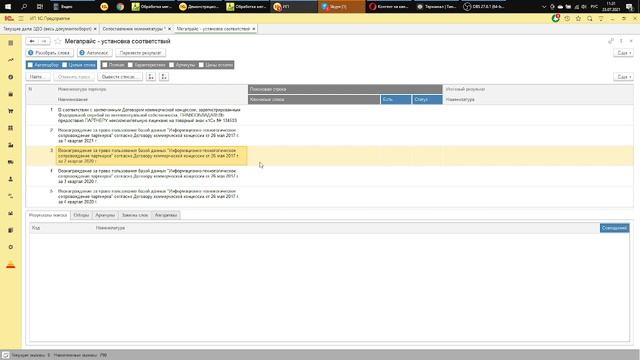Click the blue Совпадения column header
This screenshot has width=640, height=360.
click(x=614, y=228)
